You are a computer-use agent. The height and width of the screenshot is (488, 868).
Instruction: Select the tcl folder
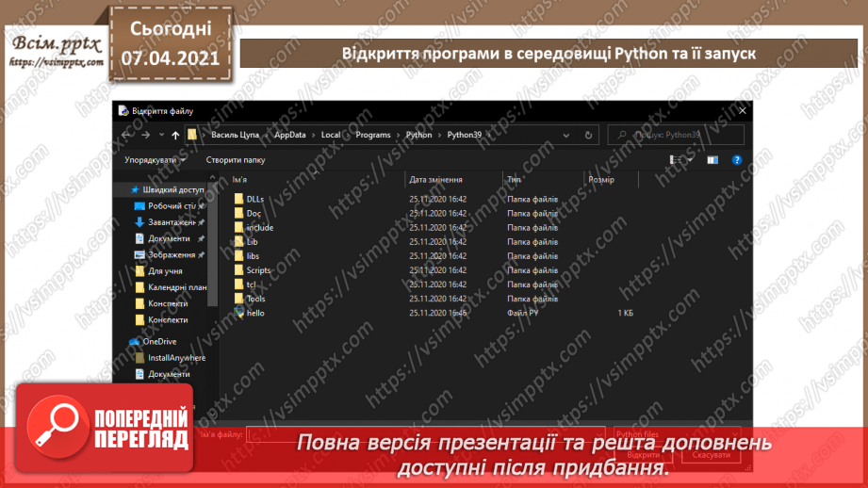[x=245, y=285]
